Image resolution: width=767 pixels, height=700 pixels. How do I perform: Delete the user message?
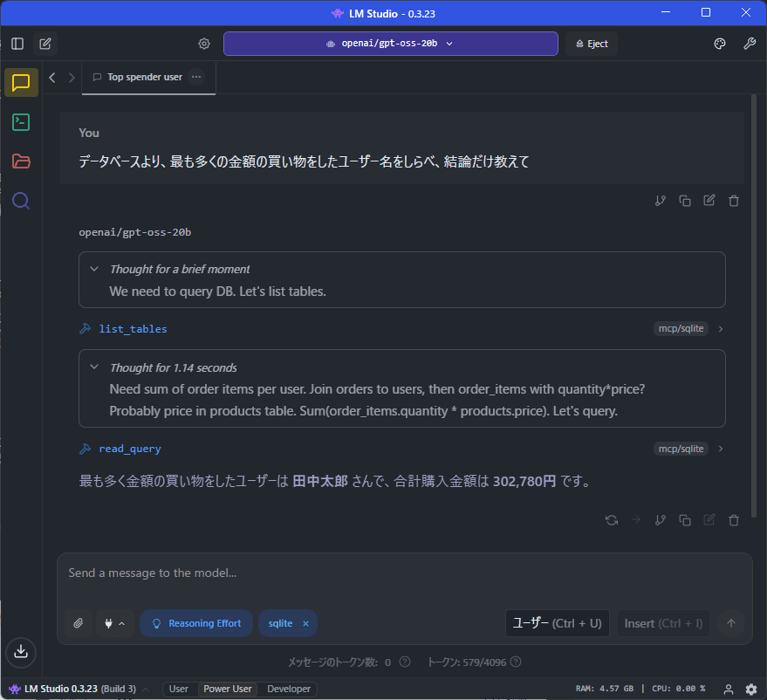pyautogui.click(x=734, y=201)
